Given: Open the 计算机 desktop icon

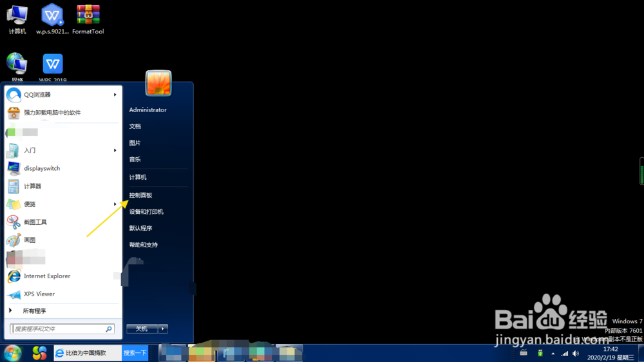Looking at the screenshot, I should (x=17, y=19).
